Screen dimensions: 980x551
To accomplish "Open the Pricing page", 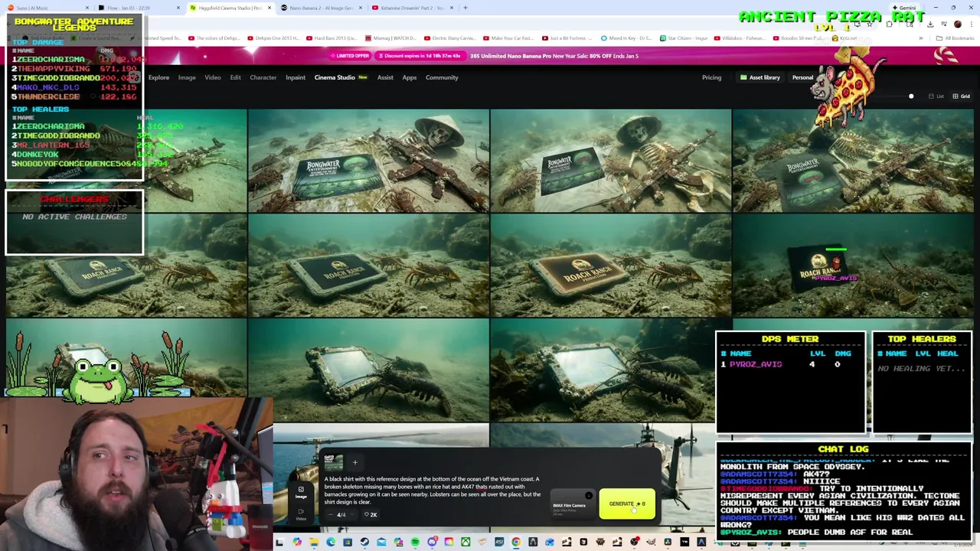I will pos(711,77).
